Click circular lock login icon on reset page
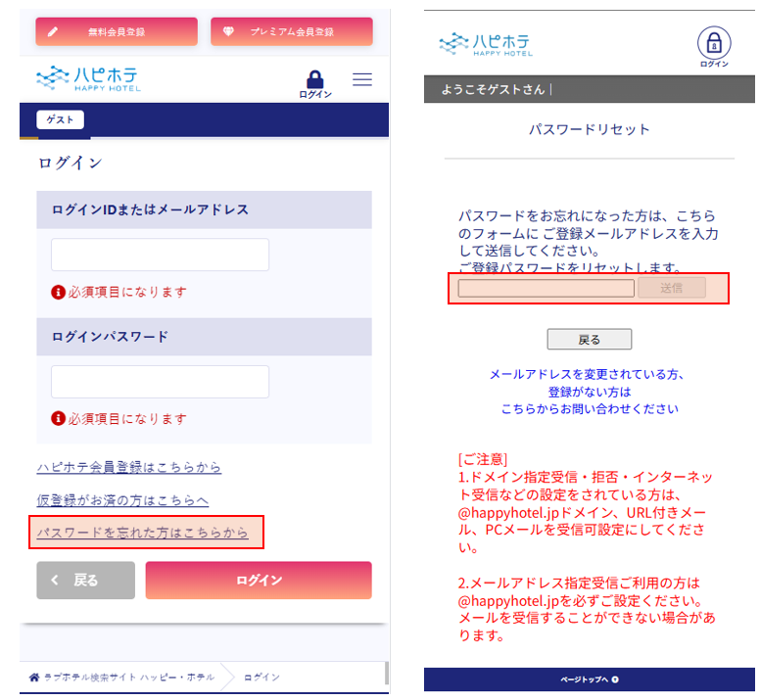This screenshot has height=700, width=760. point(714,47)
